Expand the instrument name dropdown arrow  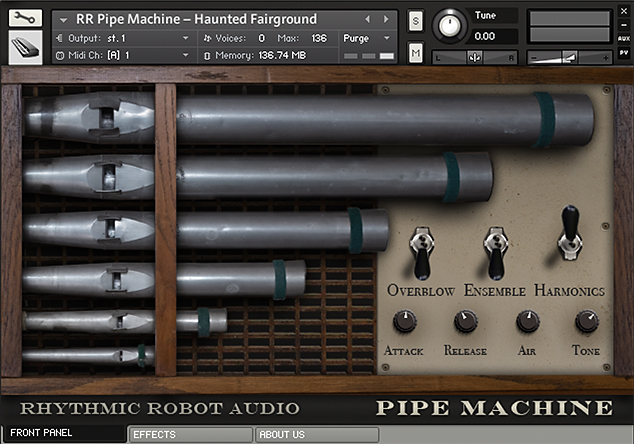point(63,19)
